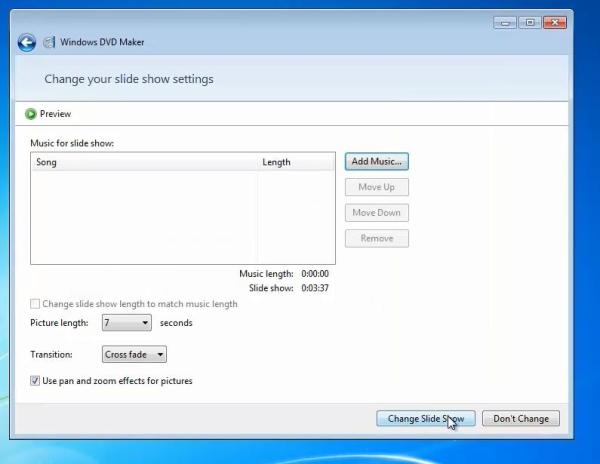Click the 'Music for slide show:' label
Image resolution: width=600 pixels, height=464 pixels.
[72, 143]
